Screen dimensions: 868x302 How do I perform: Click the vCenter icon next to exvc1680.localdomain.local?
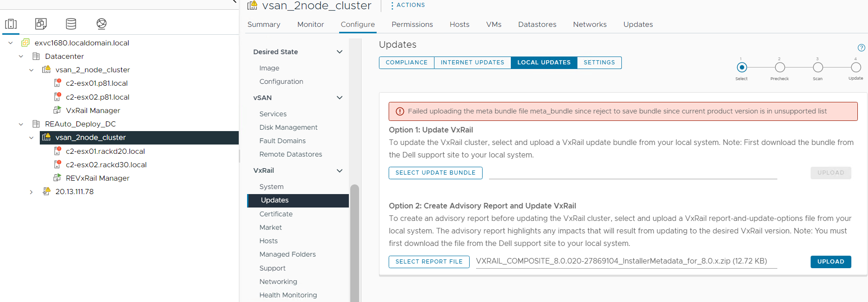coord(25,43)
